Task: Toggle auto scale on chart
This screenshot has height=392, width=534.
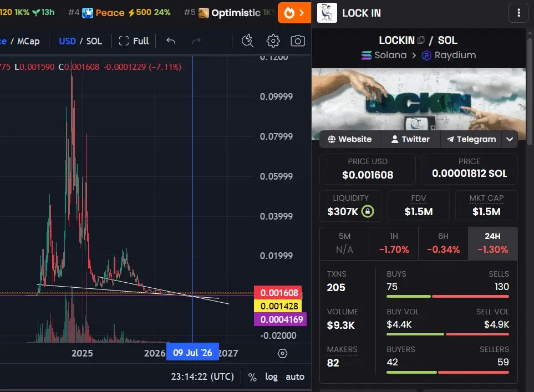Action: [x=295, y=376]
